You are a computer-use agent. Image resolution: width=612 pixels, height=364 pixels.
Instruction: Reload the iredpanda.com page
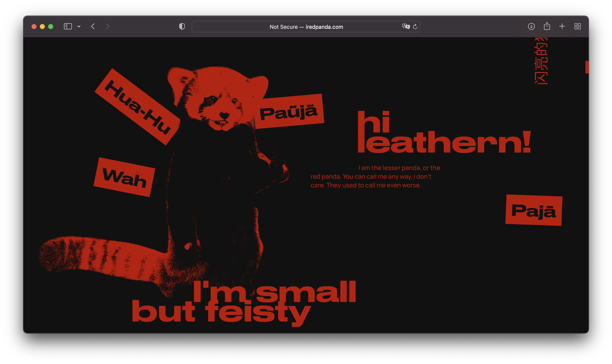(415, 27)
